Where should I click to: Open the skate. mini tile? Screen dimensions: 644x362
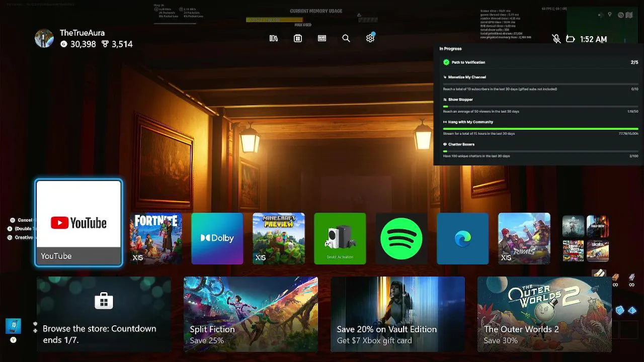coord(598,251)
